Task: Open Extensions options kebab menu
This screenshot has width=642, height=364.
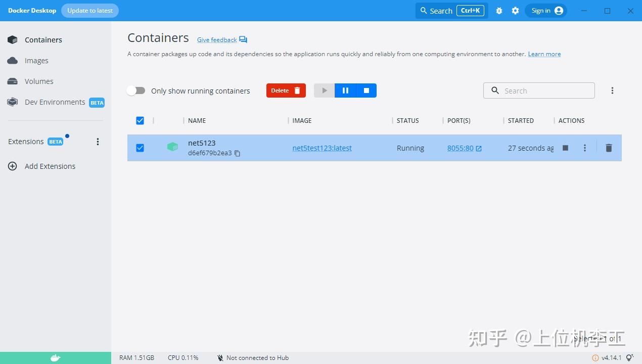Action: point(98,142)
